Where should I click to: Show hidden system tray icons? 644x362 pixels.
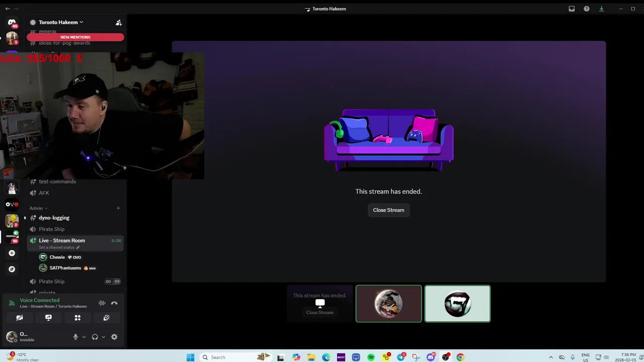(551, 357)
